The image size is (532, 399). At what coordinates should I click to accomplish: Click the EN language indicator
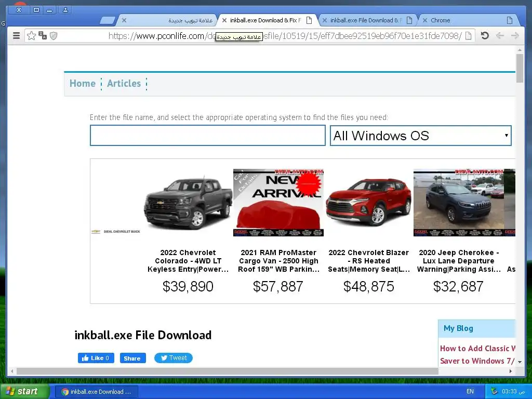tap(470, 391)
